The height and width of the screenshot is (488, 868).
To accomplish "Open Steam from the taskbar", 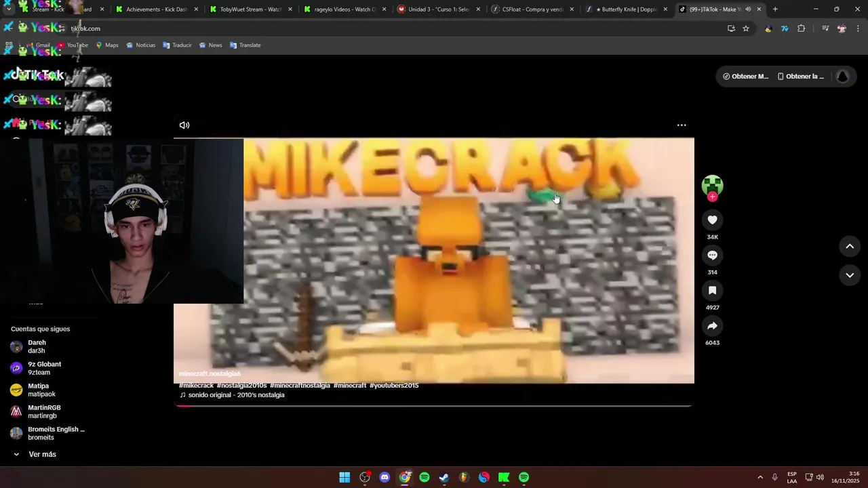I will point(444,477).
